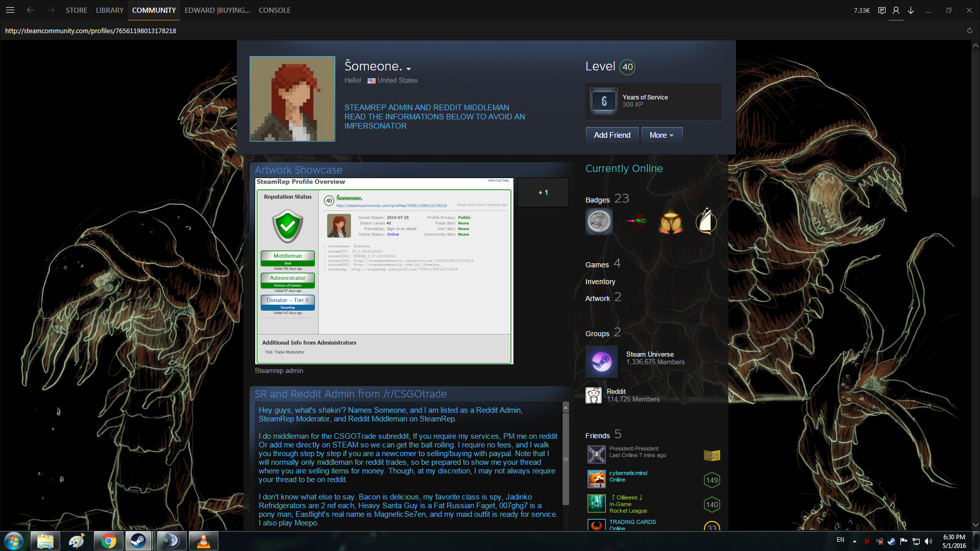980x551 pixels.
Task: Open the chat messages icon
Action: pos(881,10)
